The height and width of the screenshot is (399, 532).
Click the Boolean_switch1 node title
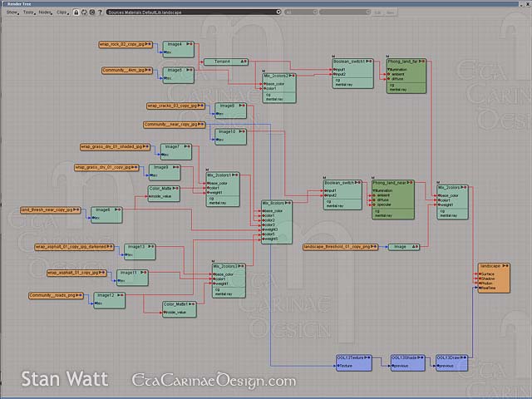347,62
